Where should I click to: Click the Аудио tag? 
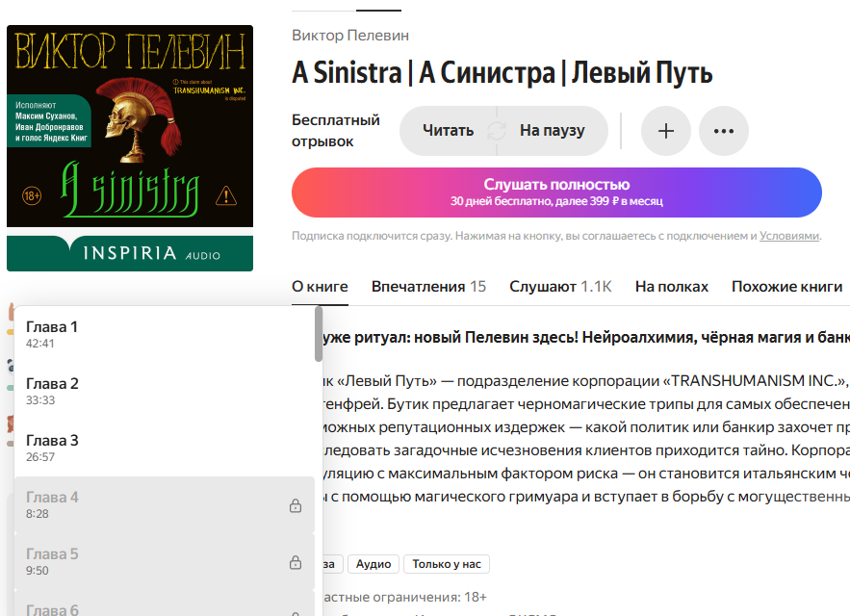click(x=373, y=564)
